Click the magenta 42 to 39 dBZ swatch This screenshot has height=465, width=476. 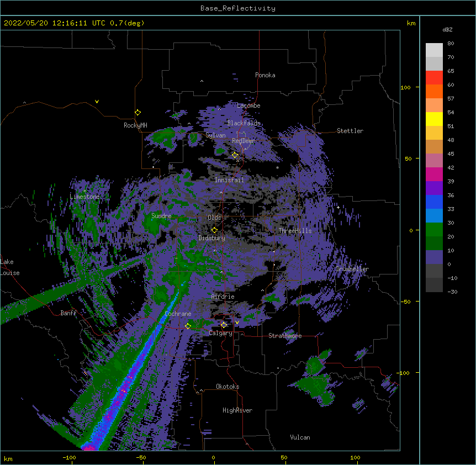tap(434, 174)
